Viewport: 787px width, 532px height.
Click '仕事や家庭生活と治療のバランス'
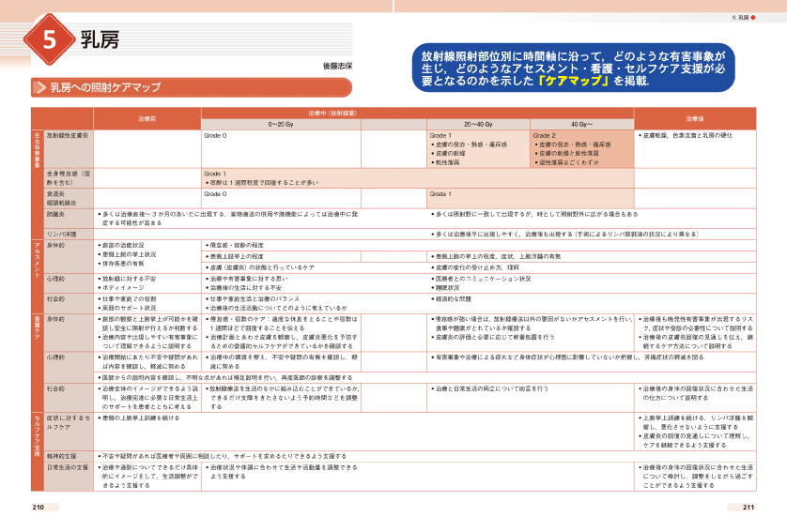tap(253, 299)
